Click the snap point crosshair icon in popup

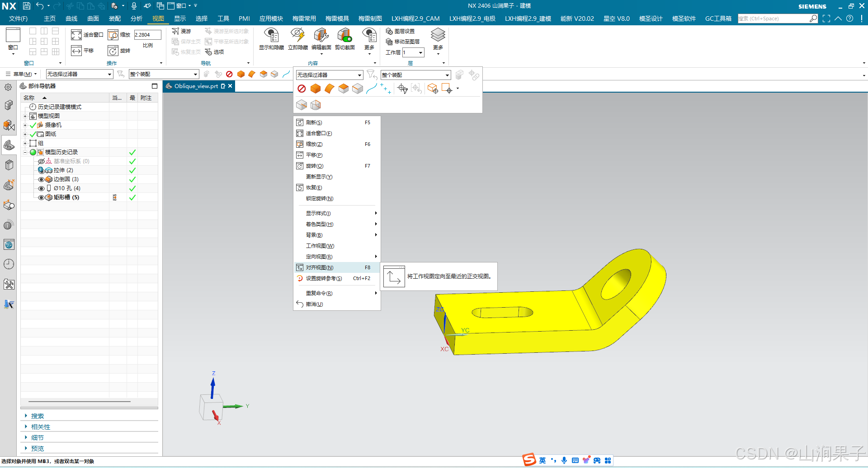pos(402,89)
